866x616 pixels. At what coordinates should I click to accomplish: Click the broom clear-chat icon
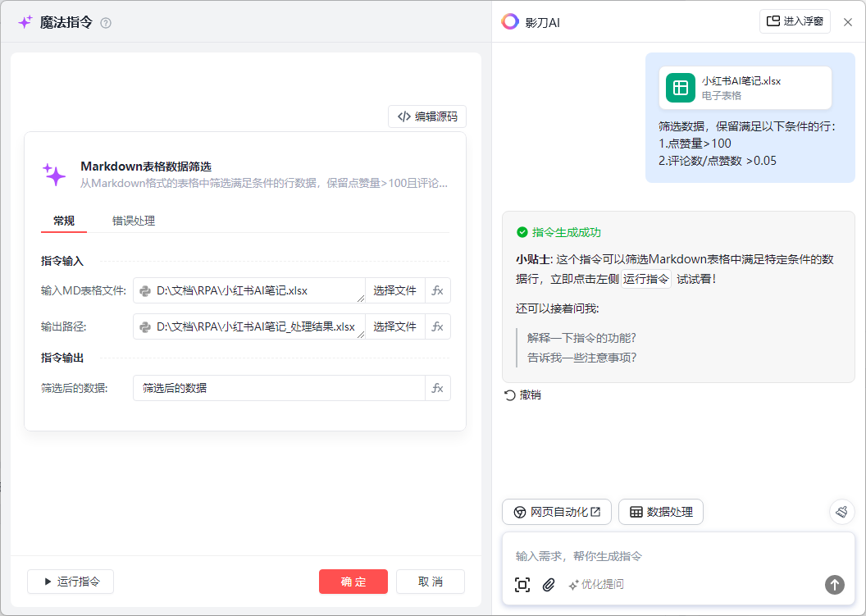click(841, 512)
